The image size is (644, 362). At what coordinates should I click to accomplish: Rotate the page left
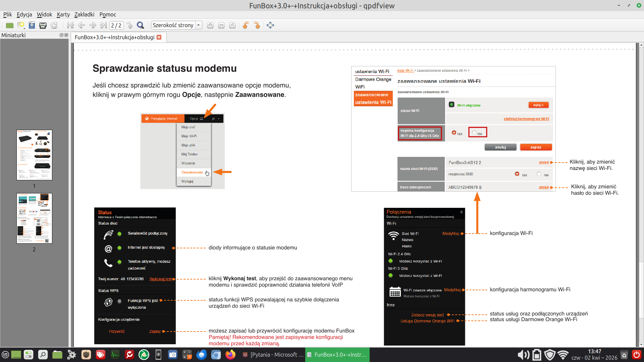pyautogui.click(x=246, y=25)
